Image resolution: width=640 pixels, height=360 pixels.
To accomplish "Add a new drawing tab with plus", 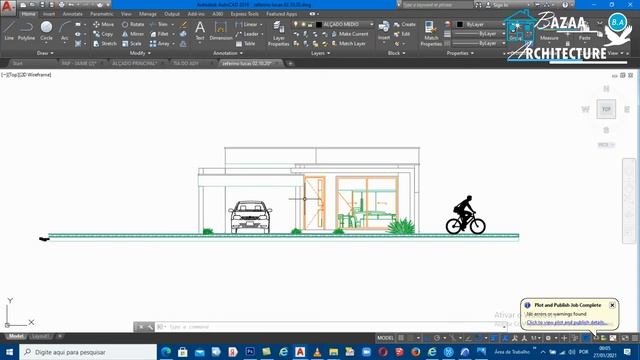I will pyautogui.click(x=290, y=63).
